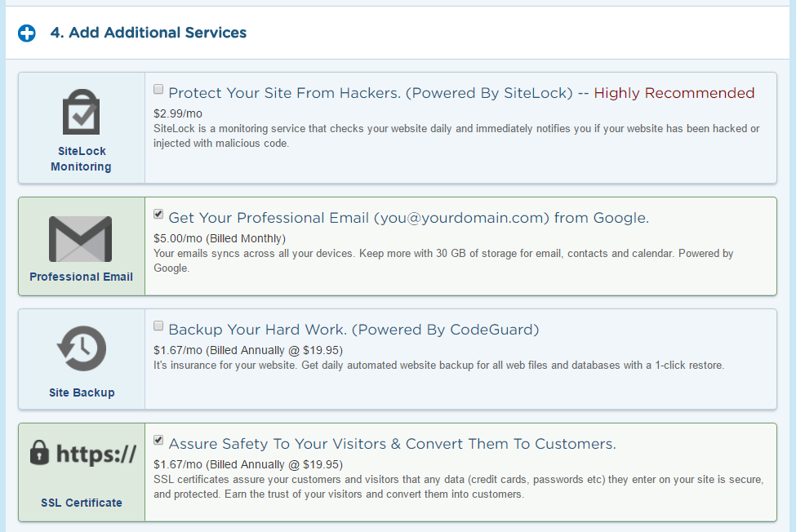Click the blue plus icon beside section 4
This screenshot has height=532, width=796.
pyautogui.click(x=27, y=33)
